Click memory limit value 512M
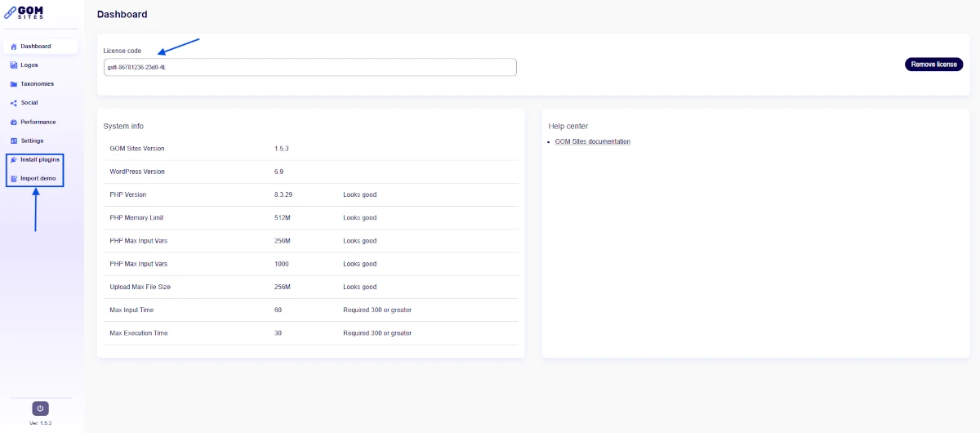This screenshot has height=433, width=980. pyautogui.click(x=283, y=218)
